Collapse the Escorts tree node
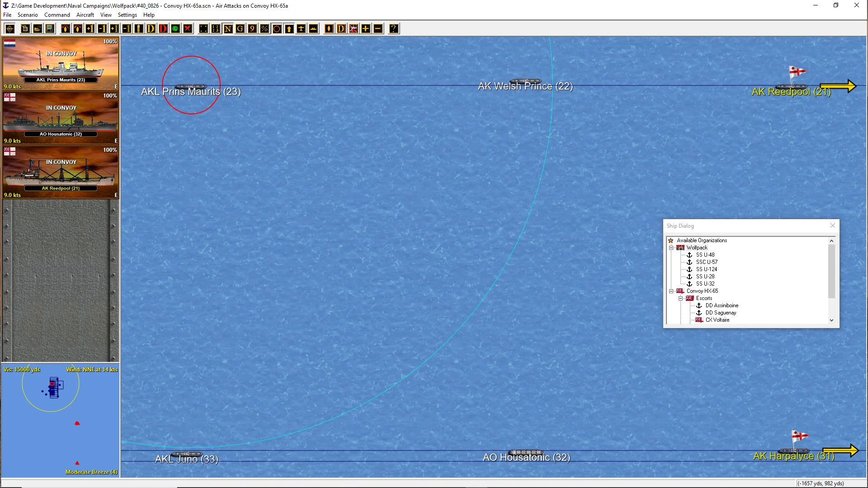This screenshot has height=488, width=868. point(681,298)
